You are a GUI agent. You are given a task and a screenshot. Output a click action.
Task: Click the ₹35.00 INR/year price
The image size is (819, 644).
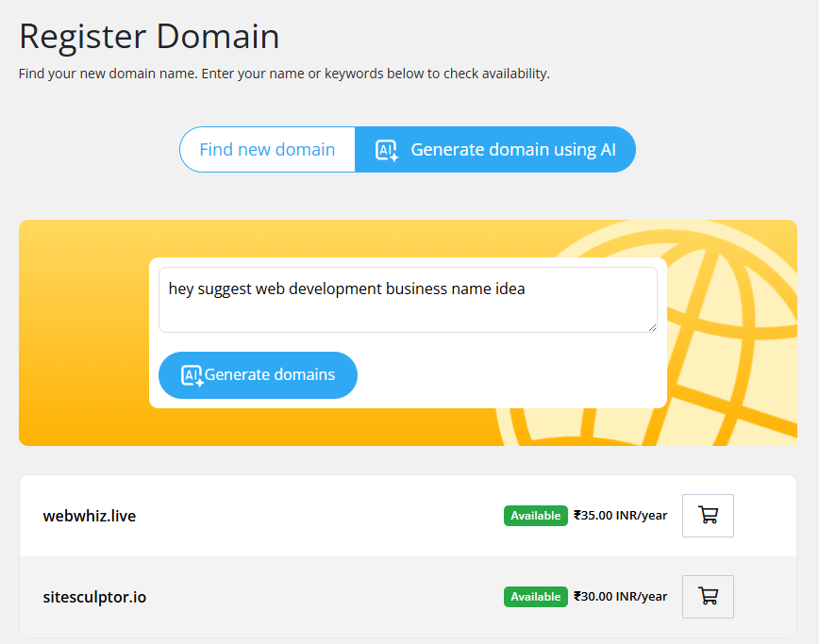620,516
